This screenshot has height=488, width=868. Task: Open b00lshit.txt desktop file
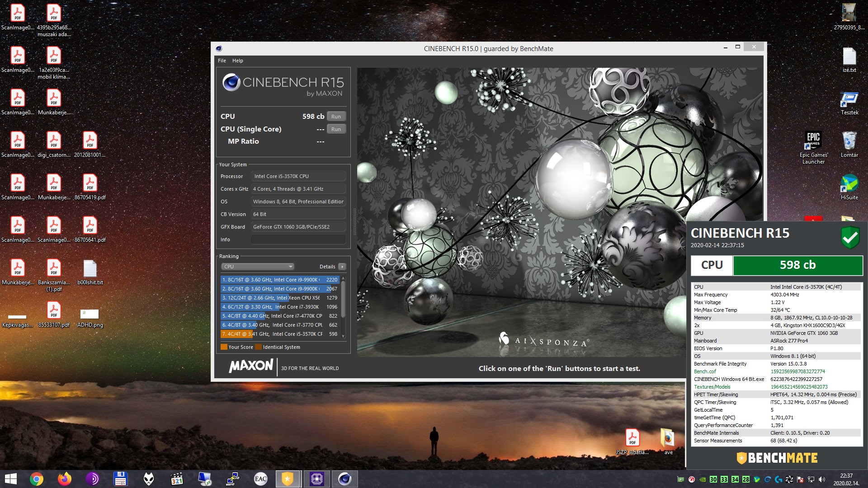90,272
